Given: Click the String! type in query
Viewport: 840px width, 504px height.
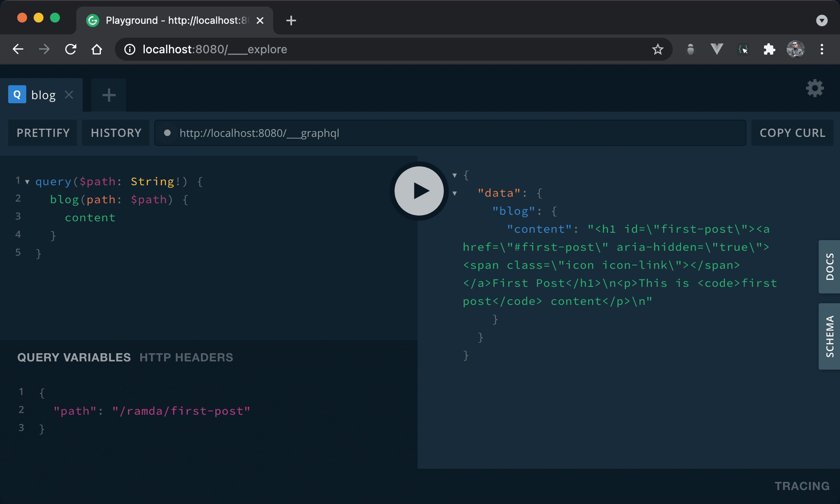Looking at the screenshot, I should coord(155,182).
